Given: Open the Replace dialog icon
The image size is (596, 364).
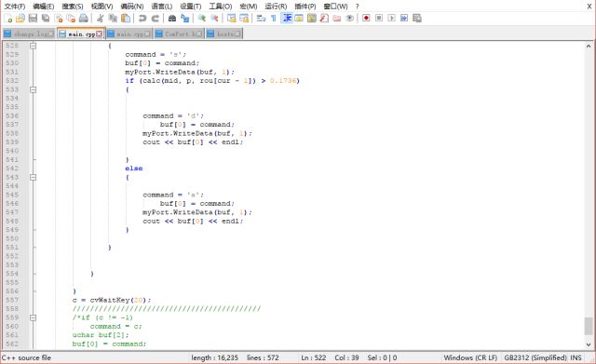Looking at the screenshot, I should point(184,19).
